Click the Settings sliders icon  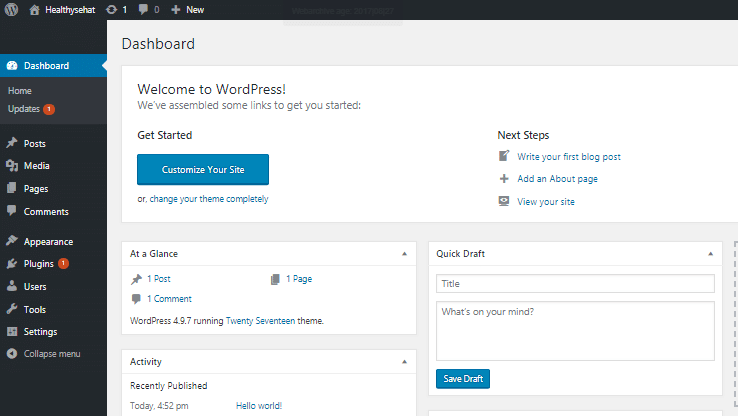point(12,332)
